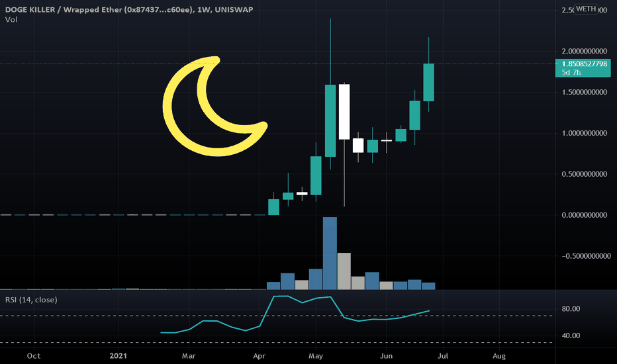Click the 0.5000000000 price axis label
This screenshot has height=364, width=617.
click(585, 174)
